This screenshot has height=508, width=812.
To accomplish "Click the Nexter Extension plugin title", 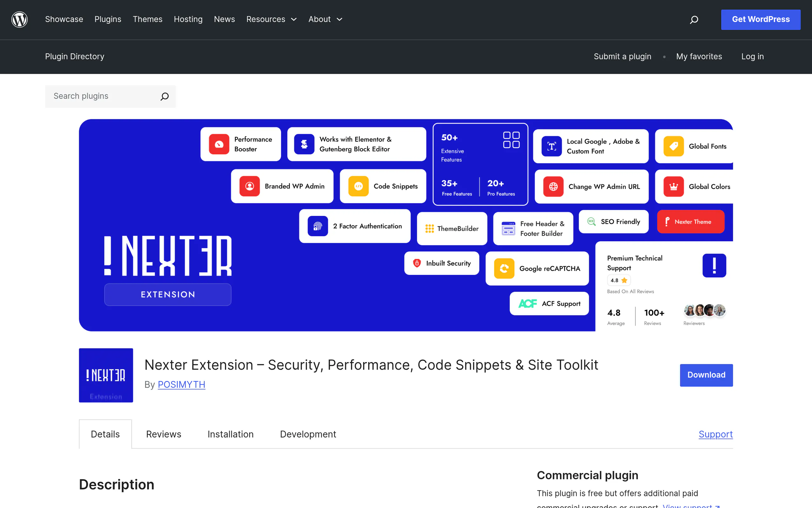I will tap(371, 365).
